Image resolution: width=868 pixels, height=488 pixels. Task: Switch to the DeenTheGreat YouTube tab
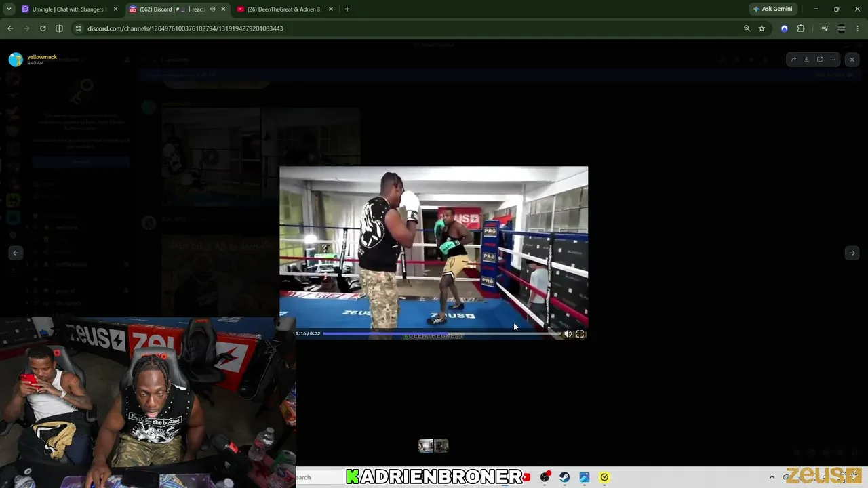283,9
